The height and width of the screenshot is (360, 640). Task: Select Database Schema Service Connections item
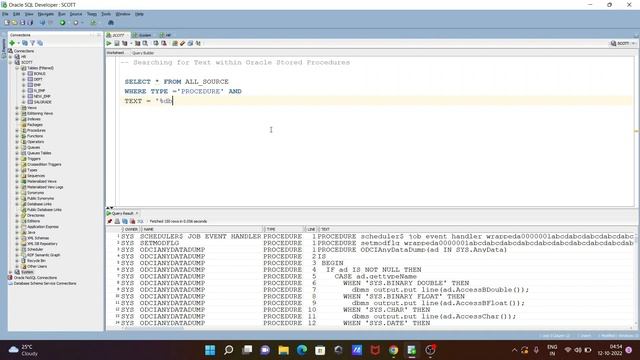pyautogui.click(x=45, y=283)
